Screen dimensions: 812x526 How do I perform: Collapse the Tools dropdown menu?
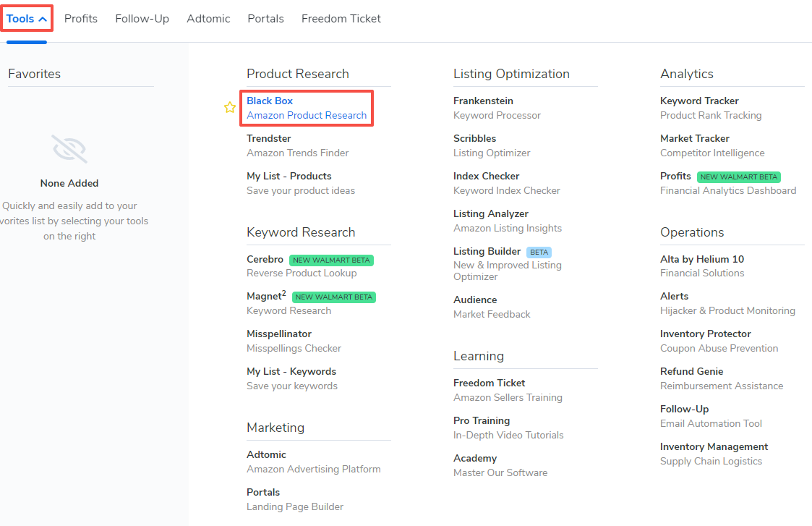pyautogui.click(x=27, y=19)
